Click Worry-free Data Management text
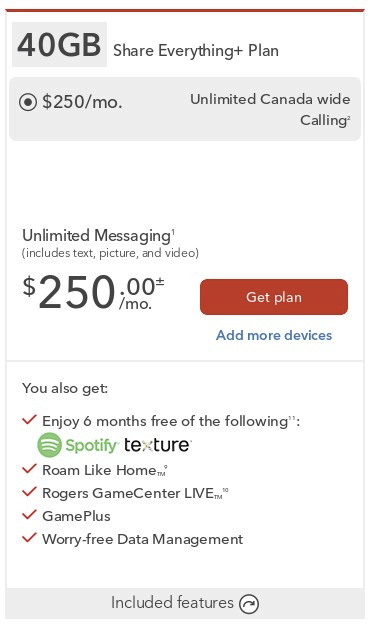 click(143, 539)
